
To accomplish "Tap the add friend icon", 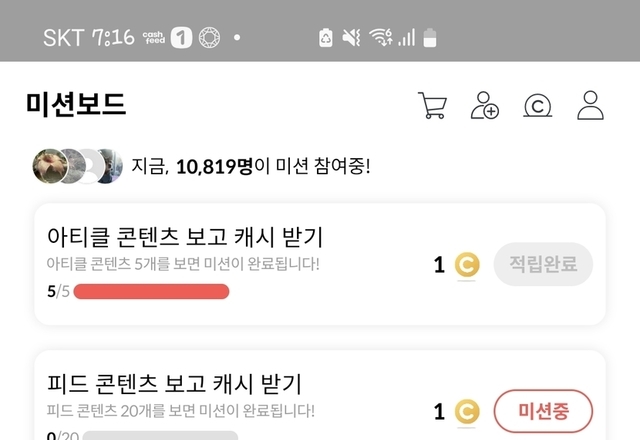I will (x=485, y=105).
